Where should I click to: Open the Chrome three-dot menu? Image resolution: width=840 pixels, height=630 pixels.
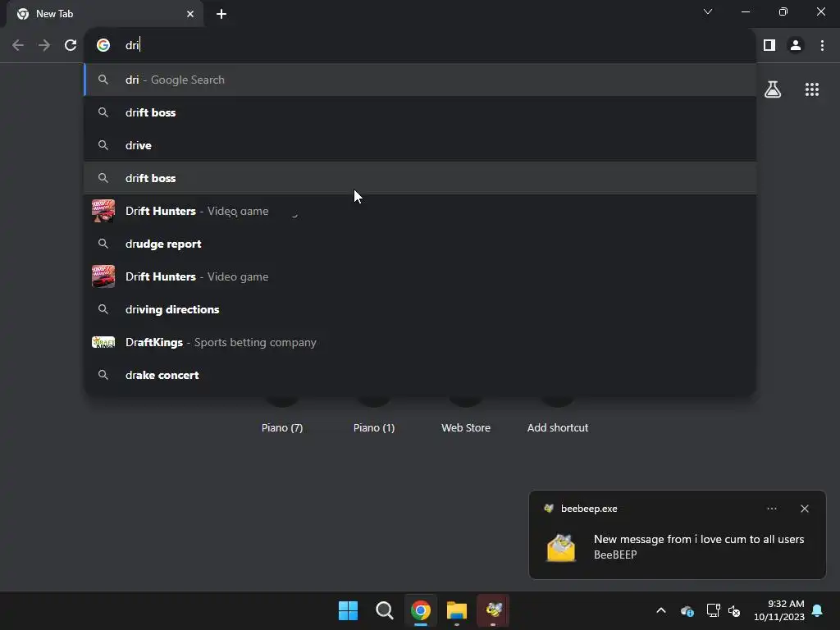(822, 45)
